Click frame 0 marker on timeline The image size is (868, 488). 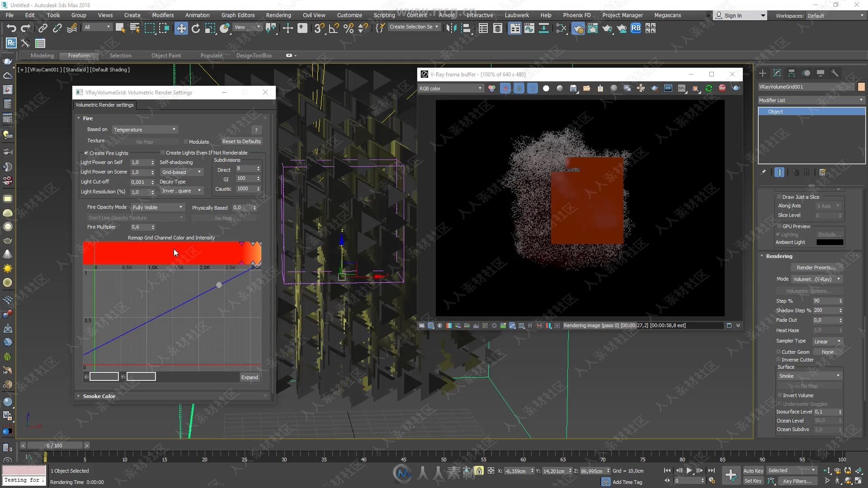[45, 455]
